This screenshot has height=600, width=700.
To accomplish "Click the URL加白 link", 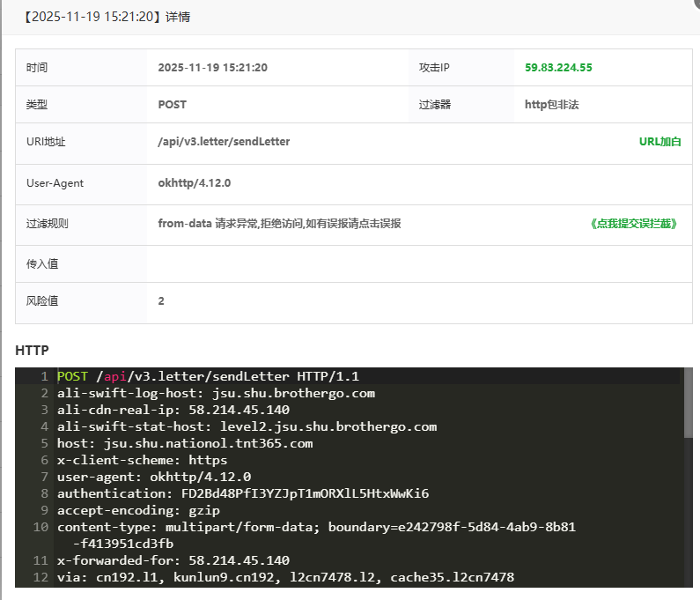I will (659, 142).
